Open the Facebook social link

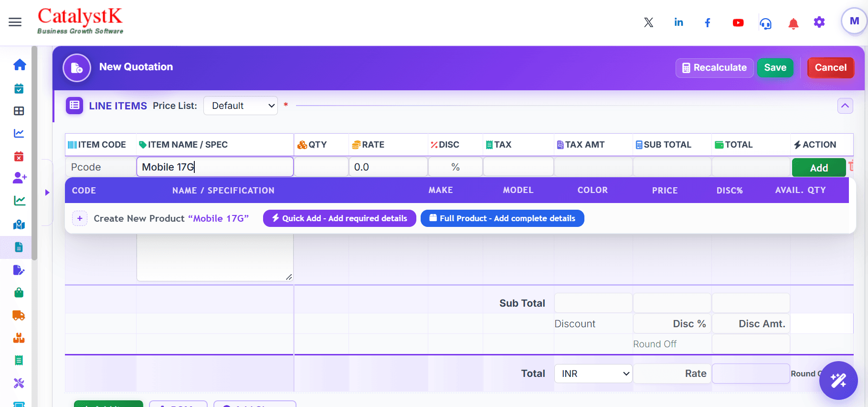(708, 22)
